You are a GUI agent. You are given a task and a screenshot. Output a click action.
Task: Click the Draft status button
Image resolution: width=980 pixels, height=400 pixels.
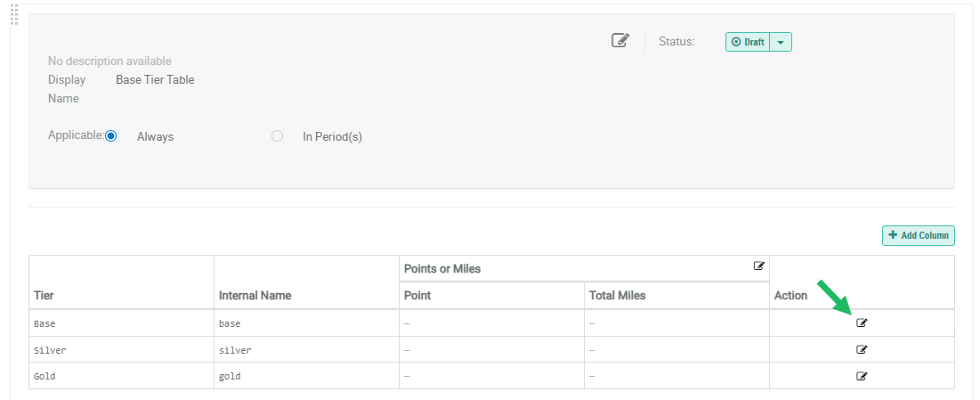coord(748,42)
